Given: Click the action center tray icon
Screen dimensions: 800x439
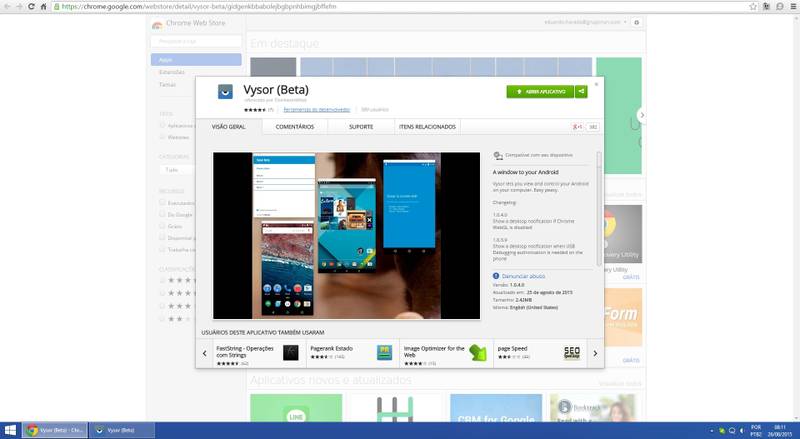Looking at the screenshot, I should click(732, 431).
